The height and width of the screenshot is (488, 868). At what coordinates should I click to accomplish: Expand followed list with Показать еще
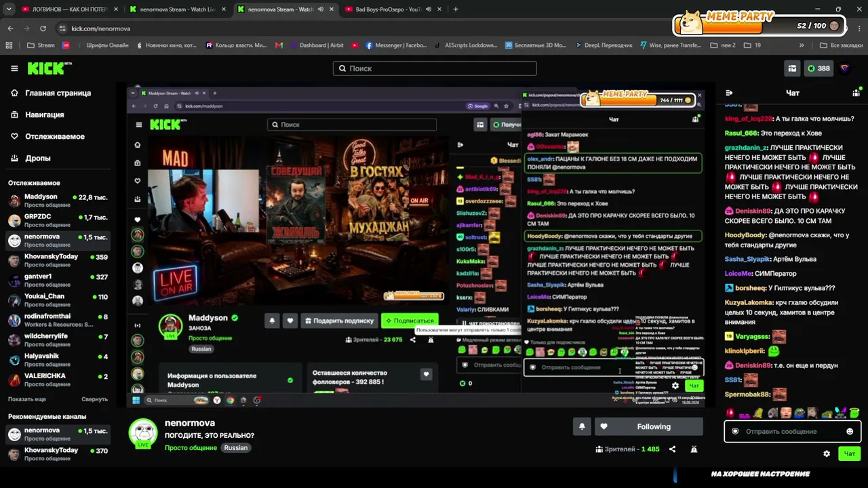27,399
